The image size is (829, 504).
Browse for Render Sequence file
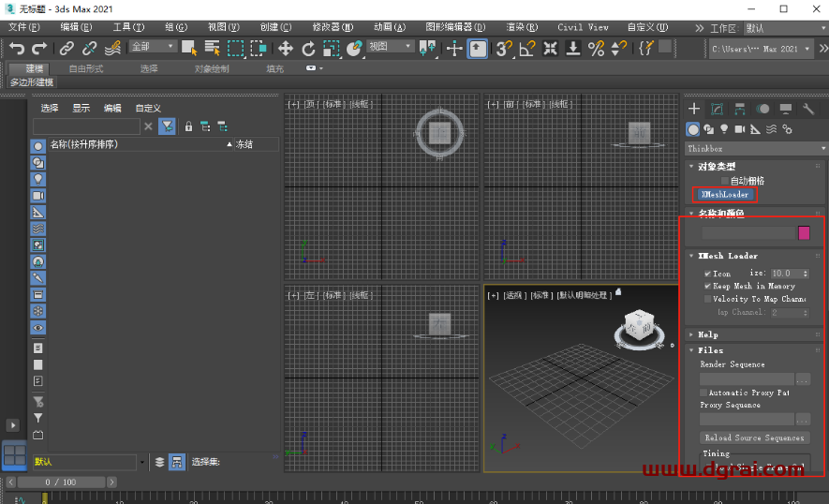(803, 379)
